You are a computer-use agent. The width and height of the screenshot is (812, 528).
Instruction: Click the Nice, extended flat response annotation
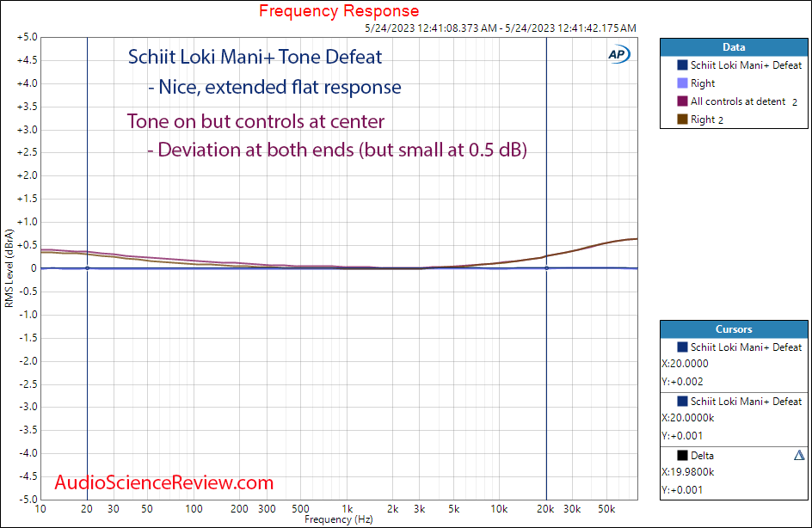[274, 87]
